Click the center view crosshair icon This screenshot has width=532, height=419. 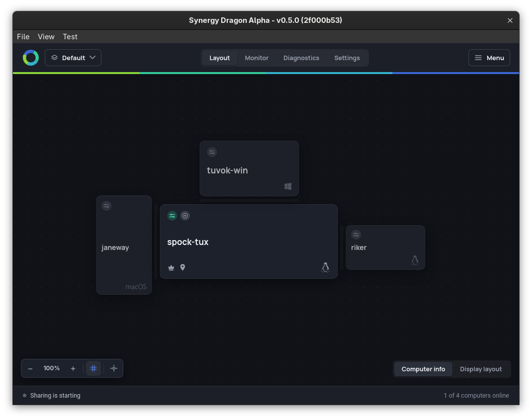coord(114,368)
